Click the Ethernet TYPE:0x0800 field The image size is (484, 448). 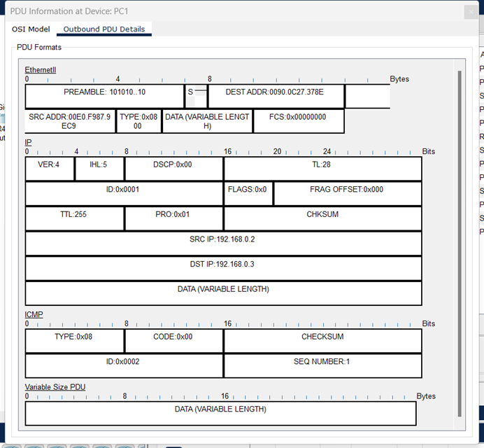pos(138,121)
